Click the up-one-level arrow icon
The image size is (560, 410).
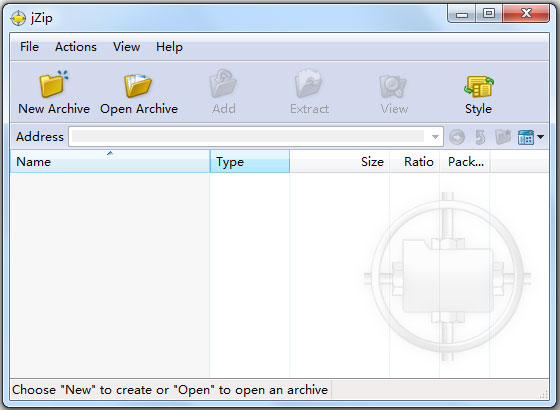click(x=480, y=137)
